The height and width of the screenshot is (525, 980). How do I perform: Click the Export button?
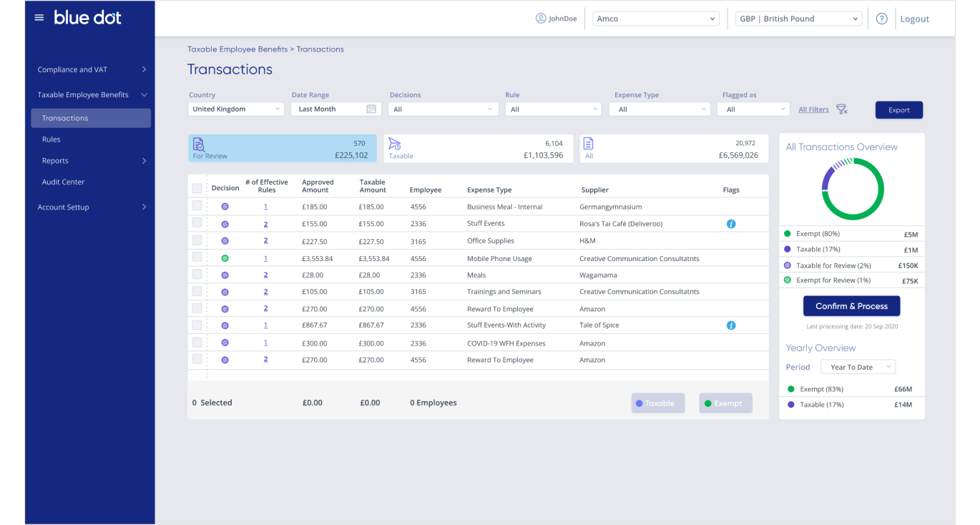[x=898, y=109]
